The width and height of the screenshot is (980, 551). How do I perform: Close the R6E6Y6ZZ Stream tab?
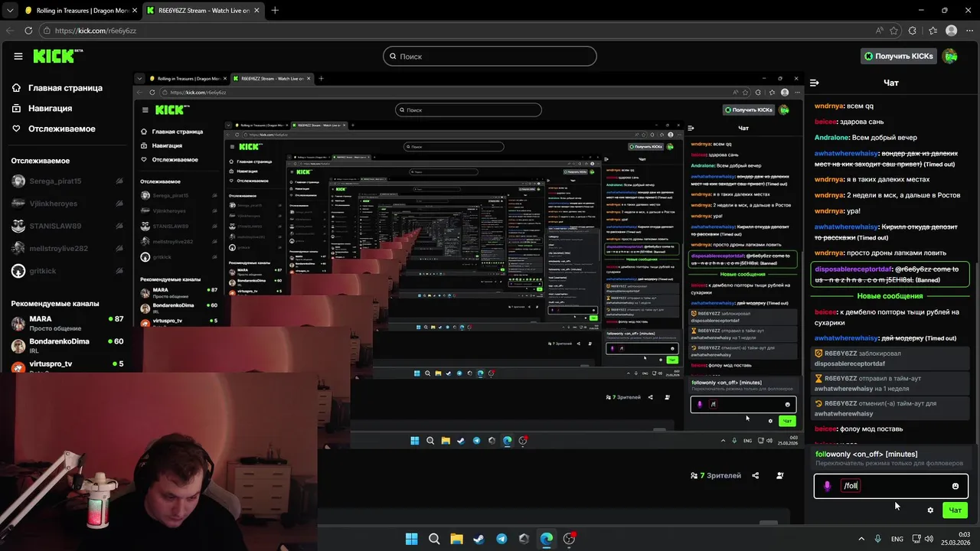click(257, 11)
